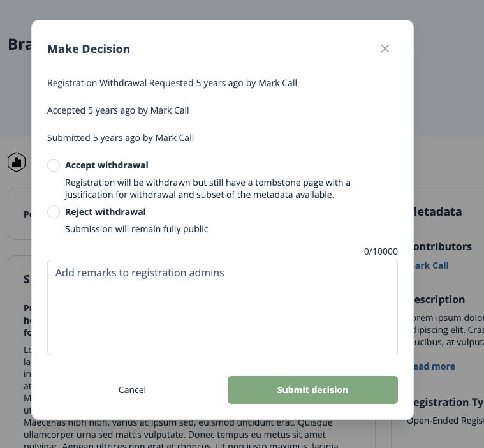Click the tombstone page explanation text
Screen dimensions: 484x448
pyautogui.click(x=207, y=188)
